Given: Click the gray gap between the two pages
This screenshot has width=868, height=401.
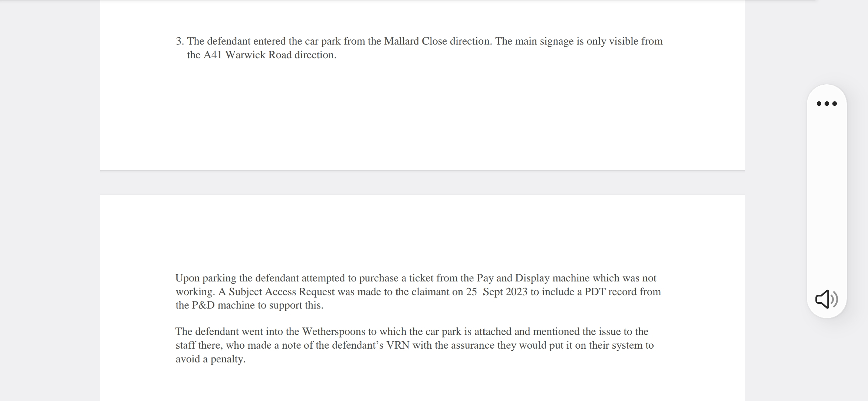Looking at the screenshot, I should (422, 183).
